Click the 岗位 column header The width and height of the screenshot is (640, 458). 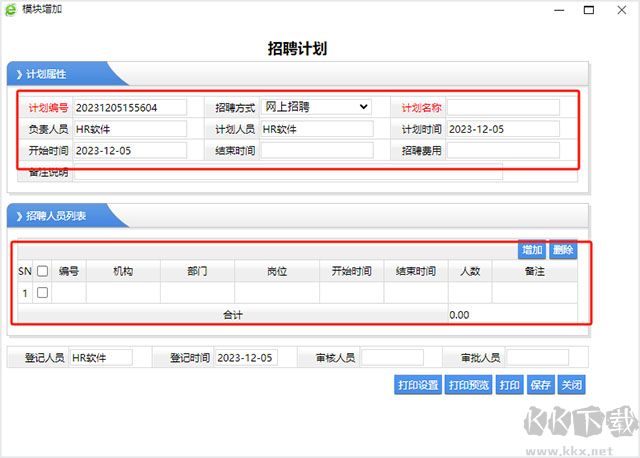tap(277, 271)
